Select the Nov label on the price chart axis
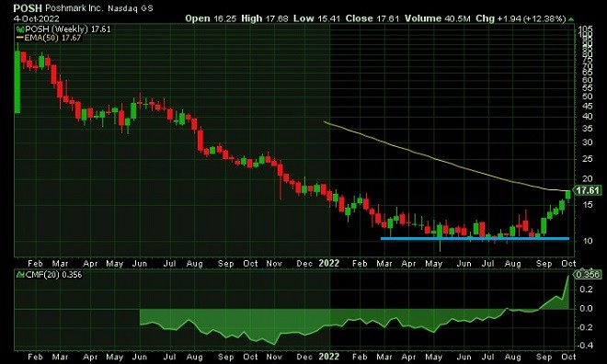607x364 pixels. 274,264
